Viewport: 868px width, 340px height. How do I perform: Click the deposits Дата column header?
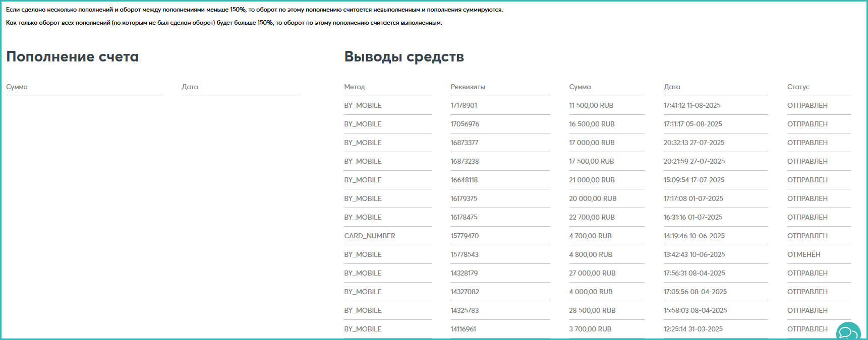click(190, 87)
